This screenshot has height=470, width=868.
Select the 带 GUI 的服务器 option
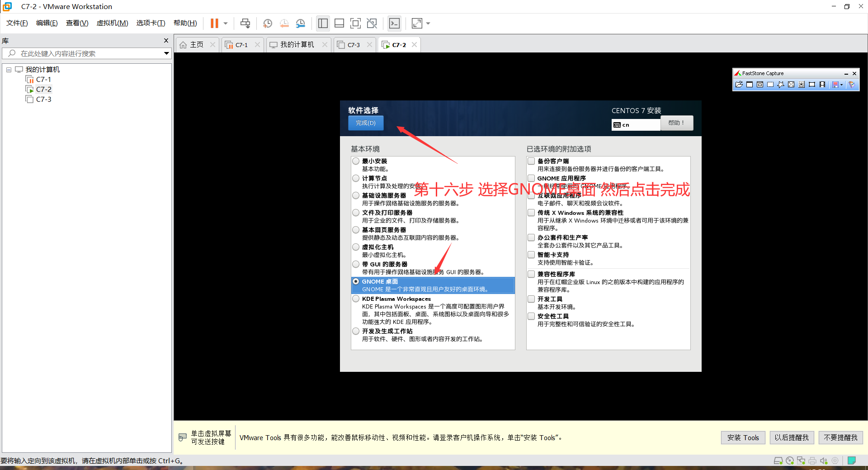tap(356, 264)
